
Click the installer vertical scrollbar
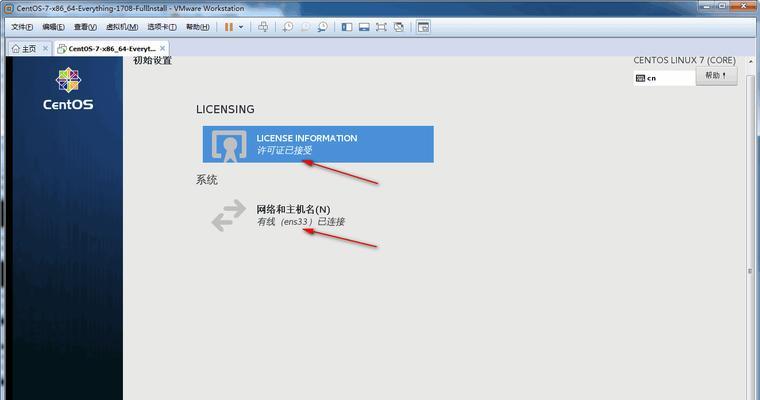pos(751,228)
